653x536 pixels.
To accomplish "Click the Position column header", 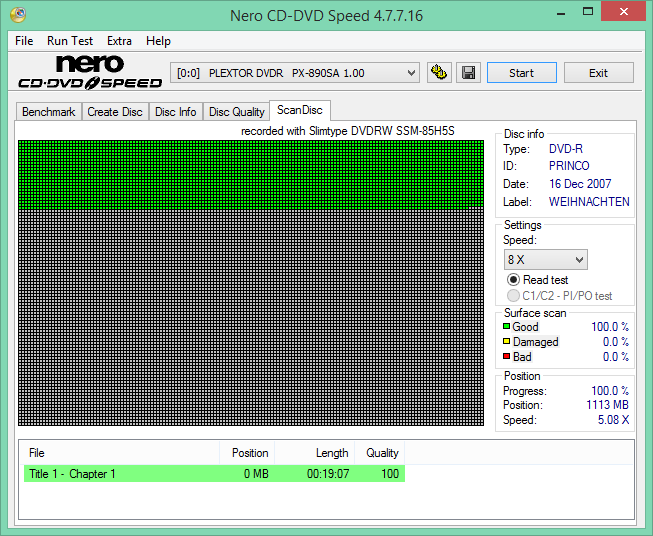I will (247, 453).
